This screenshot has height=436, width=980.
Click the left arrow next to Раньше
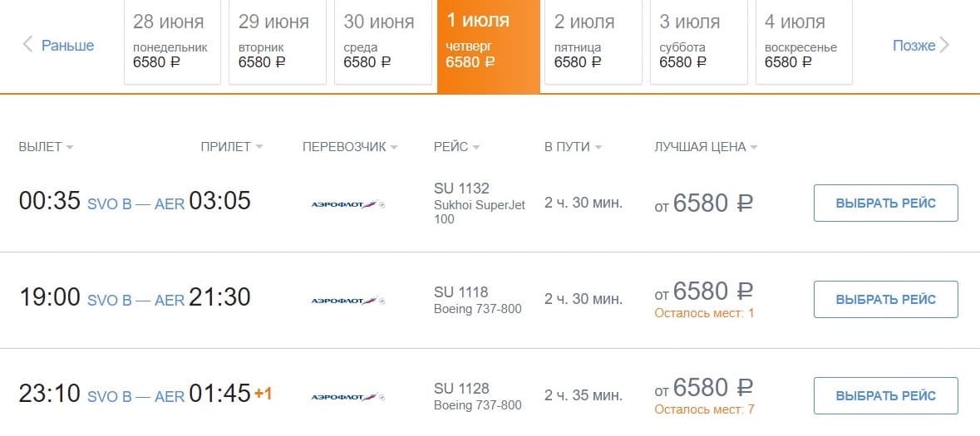pos(27,45)
